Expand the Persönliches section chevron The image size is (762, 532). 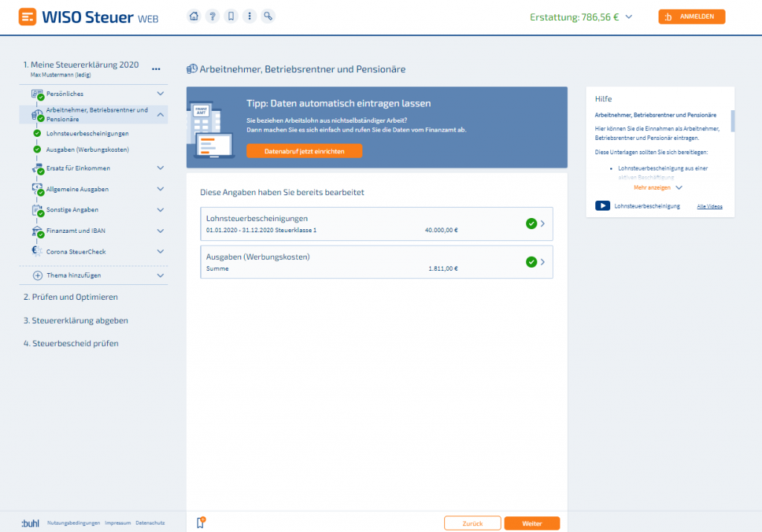pos(160,94)
